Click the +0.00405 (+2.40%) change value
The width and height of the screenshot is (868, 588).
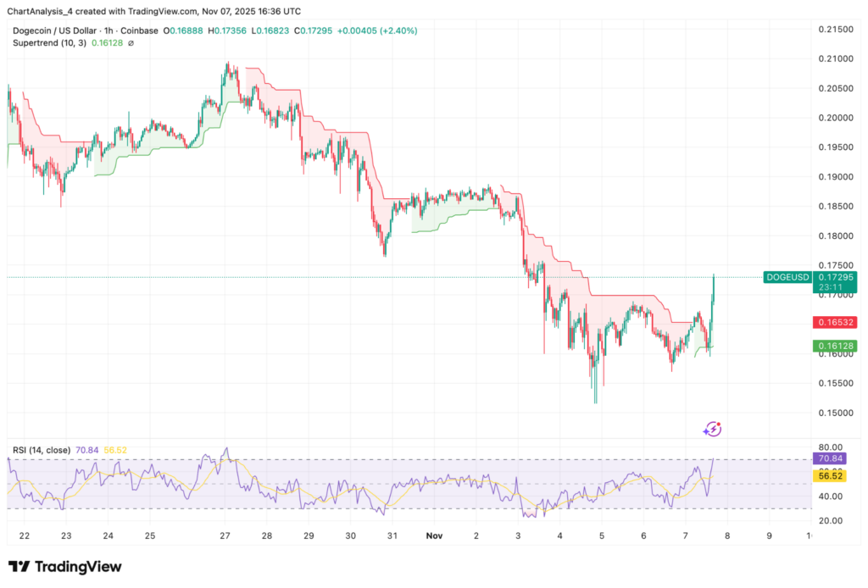[377, 31]
